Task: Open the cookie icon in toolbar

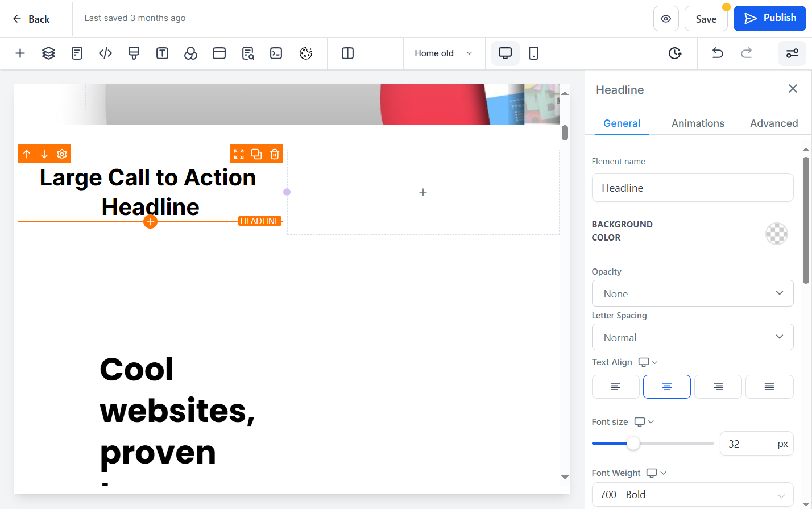Action: pyautogui.click(x=306, y=53)
